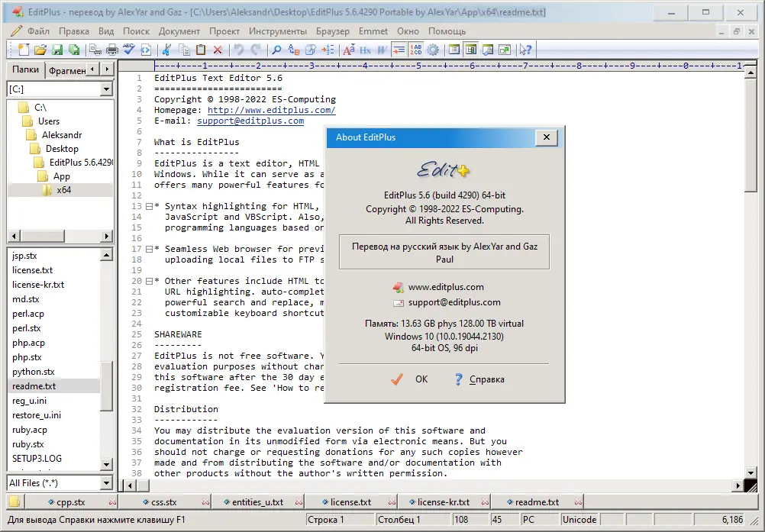Screen dimensions: 765x532
Task: Switch to the Папки side panel tab
Action: [25, 69]
